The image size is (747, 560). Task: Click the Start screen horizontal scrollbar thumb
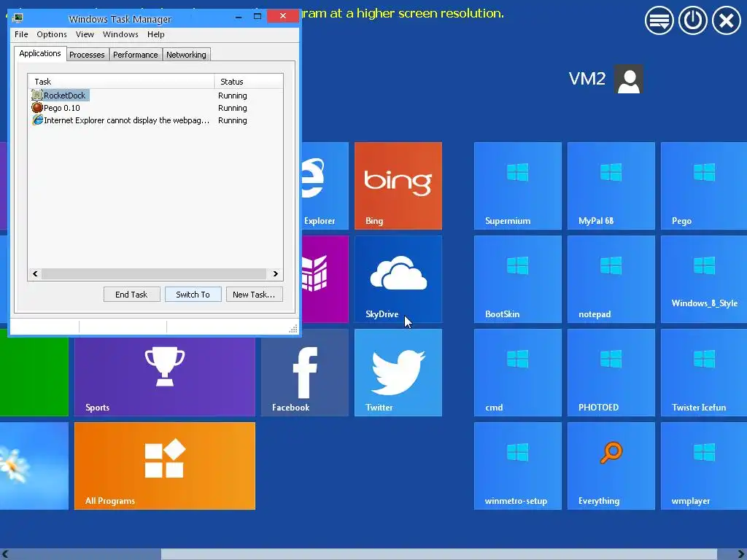(438, 554)
